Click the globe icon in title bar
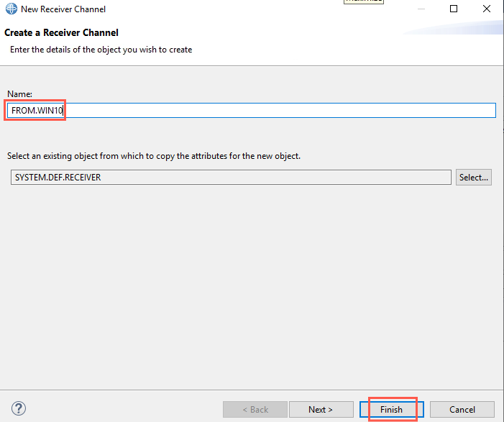This screenshot has height=422, width=504. [x=12, y=9]
